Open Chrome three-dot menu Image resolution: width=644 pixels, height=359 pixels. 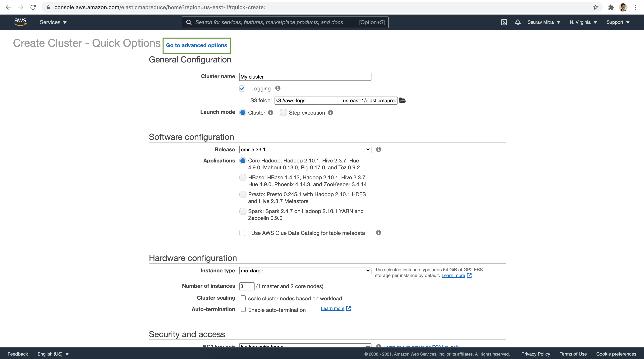click(x=636, y=7)
